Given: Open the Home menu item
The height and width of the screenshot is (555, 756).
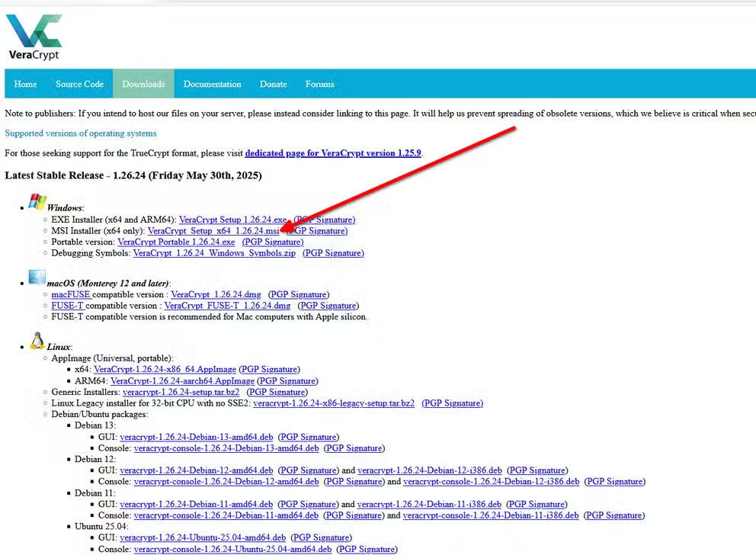Looking at the screenshot, I should click(25, 84).
